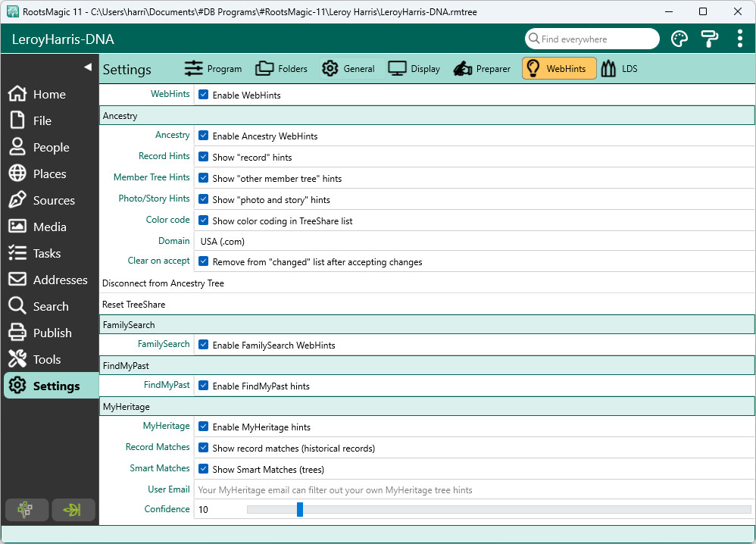Click the "Member Tree Hints" label
Viewport: 756px width, 544px height.
tap(152, 177)
